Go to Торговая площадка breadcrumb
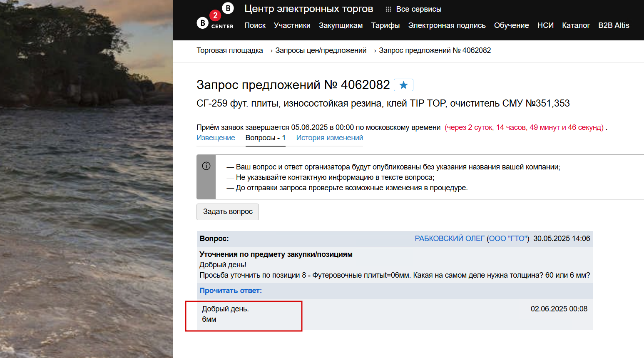The height and width of the screenshot is (358, 644). click(x=230, y=50)
